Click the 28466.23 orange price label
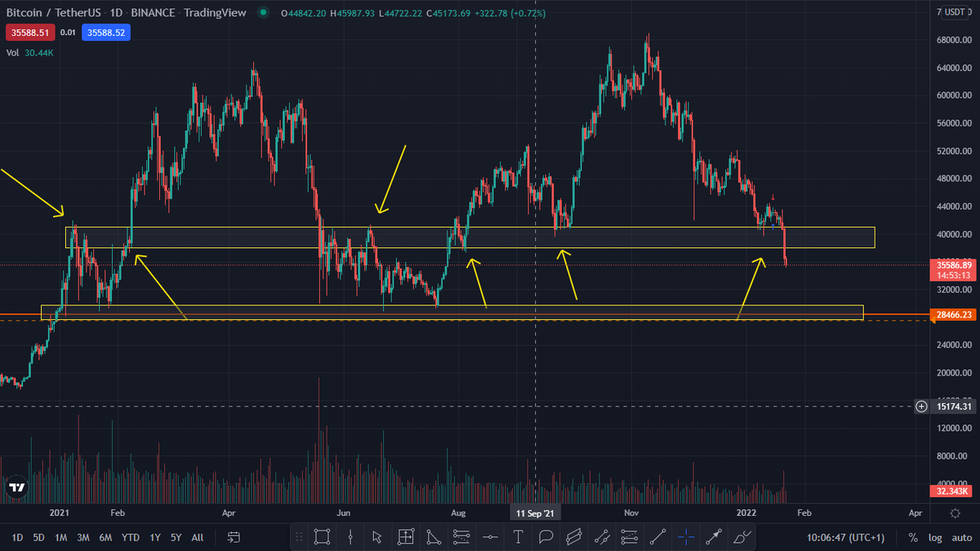The height and width of the screenshot is (551, 980). (954, 313)
